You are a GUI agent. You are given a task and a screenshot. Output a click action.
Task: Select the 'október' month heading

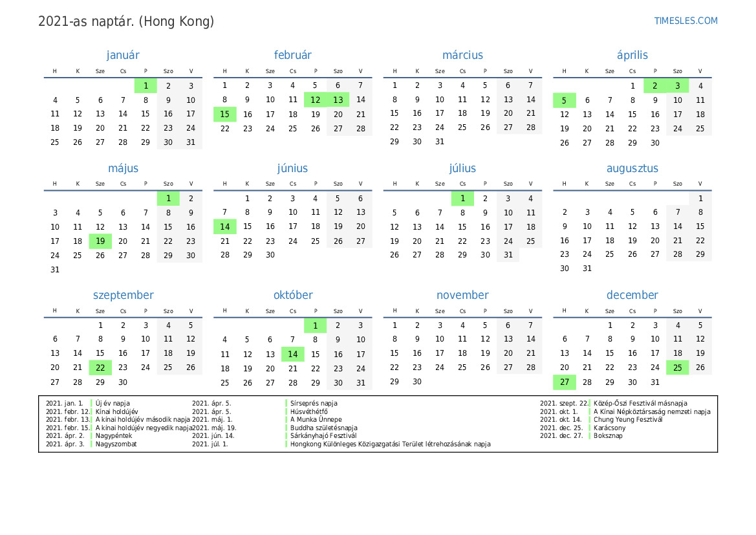[293, 295]
